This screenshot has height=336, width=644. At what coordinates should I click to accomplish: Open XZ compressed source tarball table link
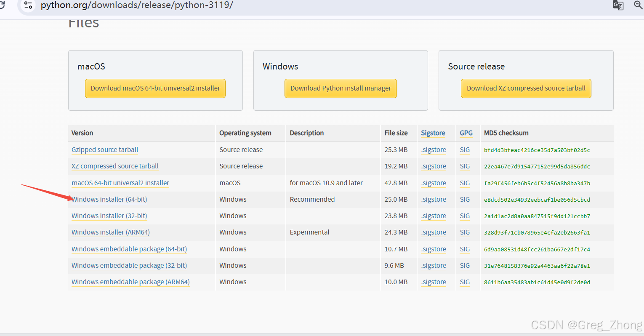click(x=115, y=166)
